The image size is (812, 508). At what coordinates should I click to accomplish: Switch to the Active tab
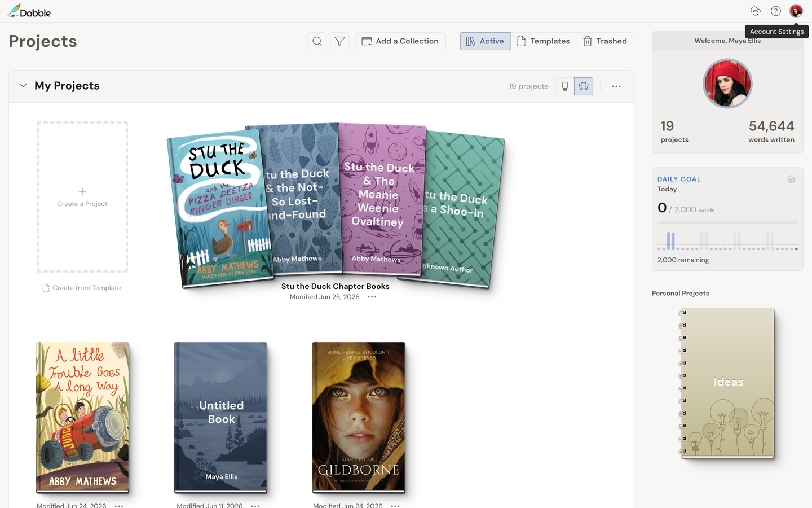(486, 41)
